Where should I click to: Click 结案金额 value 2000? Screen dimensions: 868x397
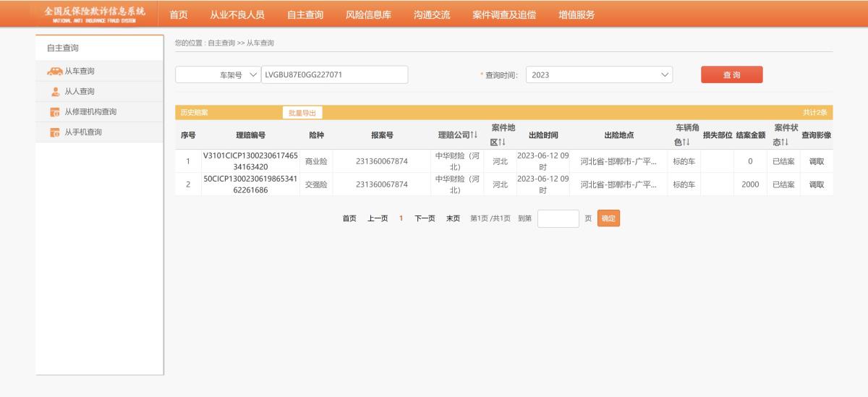(x=751, y=184)
